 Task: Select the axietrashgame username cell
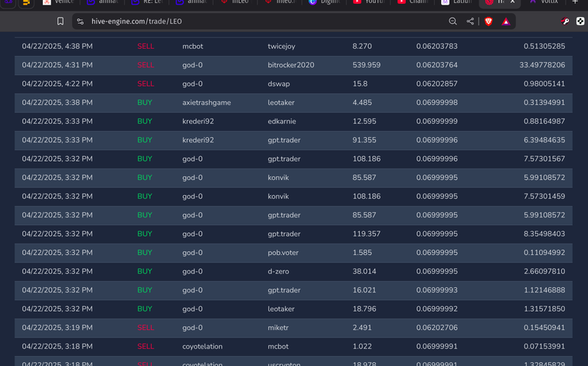pos(206,103)
